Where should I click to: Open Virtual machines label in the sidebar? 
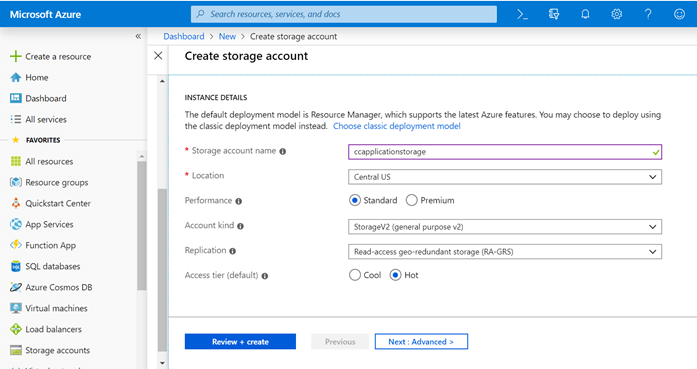56,308
